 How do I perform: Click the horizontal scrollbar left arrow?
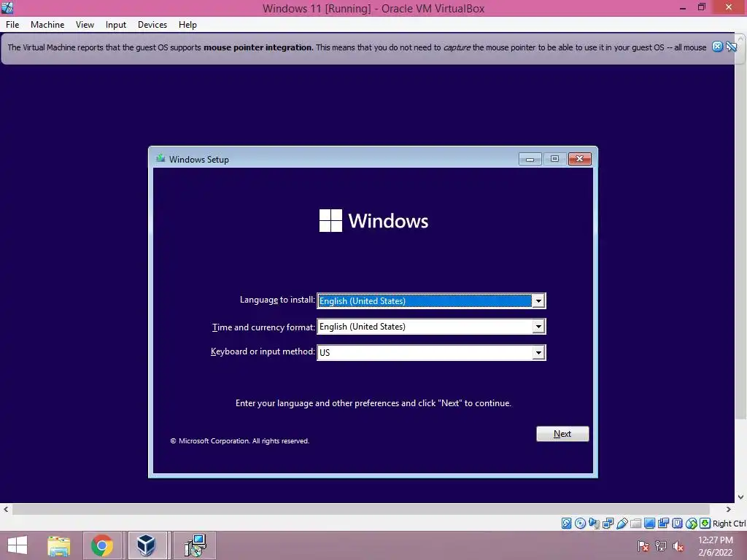(6, 509)
